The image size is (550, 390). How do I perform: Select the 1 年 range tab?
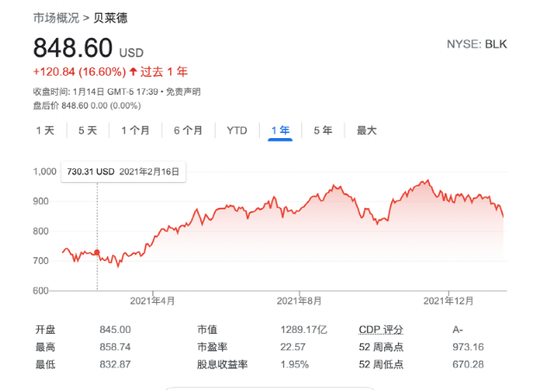click(280, 130)
